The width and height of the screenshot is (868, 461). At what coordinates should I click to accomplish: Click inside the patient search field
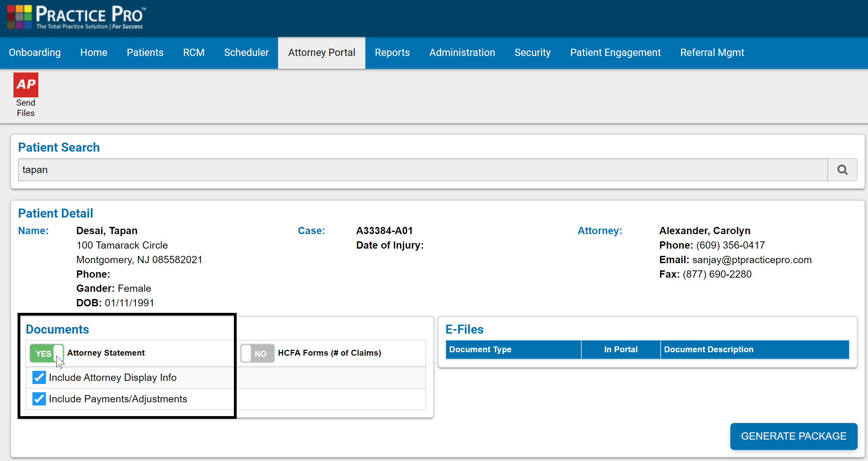pos(414,170)
